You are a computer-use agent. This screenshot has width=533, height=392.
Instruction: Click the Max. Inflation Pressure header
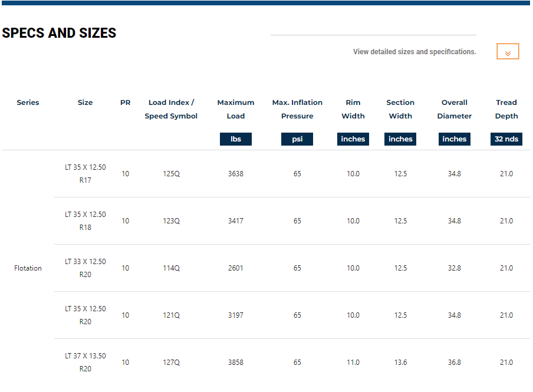click(297, 109)
